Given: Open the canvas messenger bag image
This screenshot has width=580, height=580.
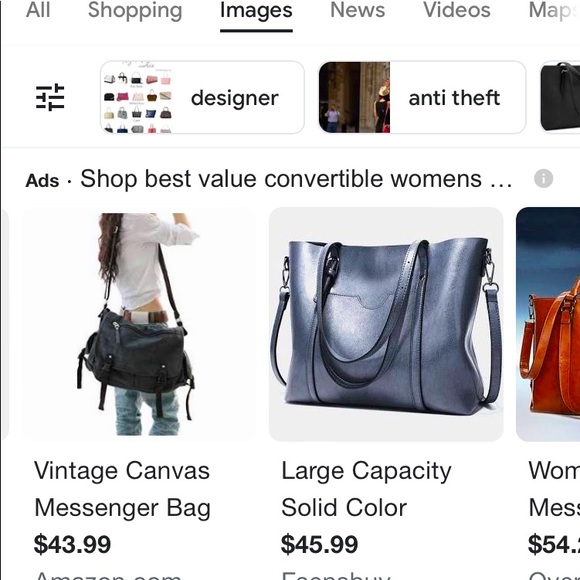Looking at the screenshot, I should tap(138, 324).
